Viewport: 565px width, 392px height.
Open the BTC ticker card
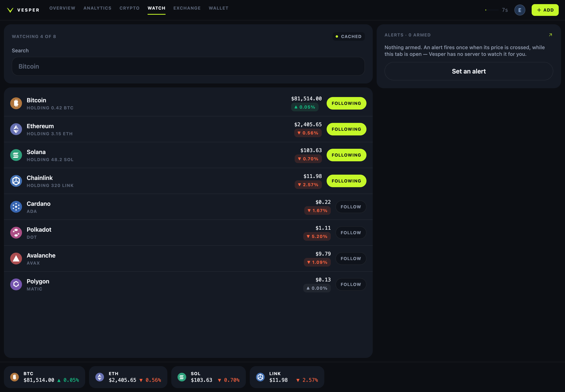[x=45, y=377]
